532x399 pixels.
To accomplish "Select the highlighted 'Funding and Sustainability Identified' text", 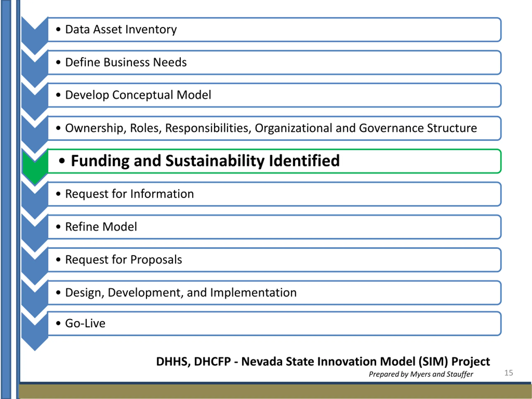I will [x=205, y=161].
